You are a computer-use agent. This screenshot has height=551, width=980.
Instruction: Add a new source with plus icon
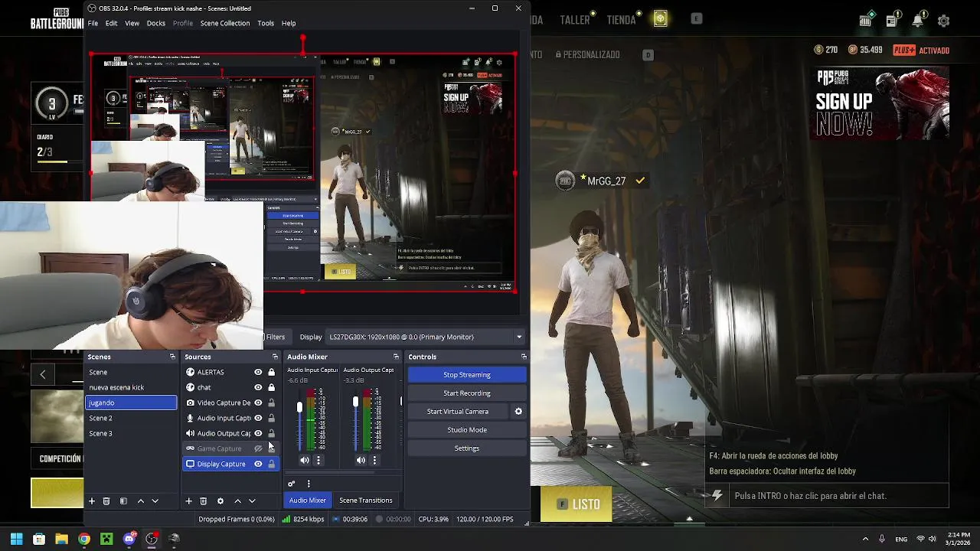188,501
